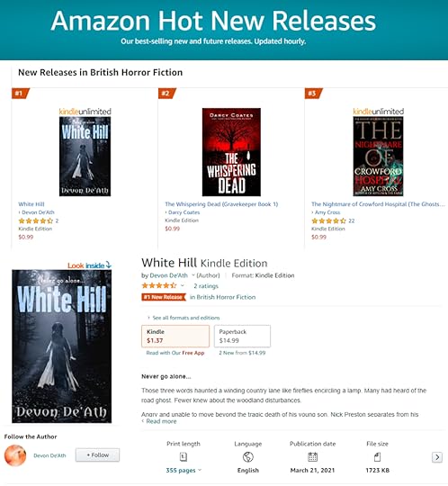
Task: Open author dropdown next to Devon De'Ath
Action: [193, 275]
